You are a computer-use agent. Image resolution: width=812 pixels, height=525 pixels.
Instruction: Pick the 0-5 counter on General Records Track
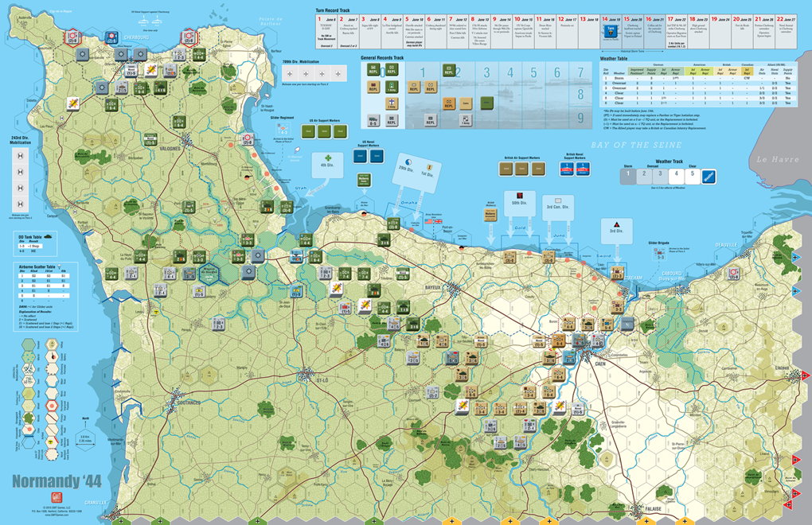pyautogui.click(x=373, y=121)
